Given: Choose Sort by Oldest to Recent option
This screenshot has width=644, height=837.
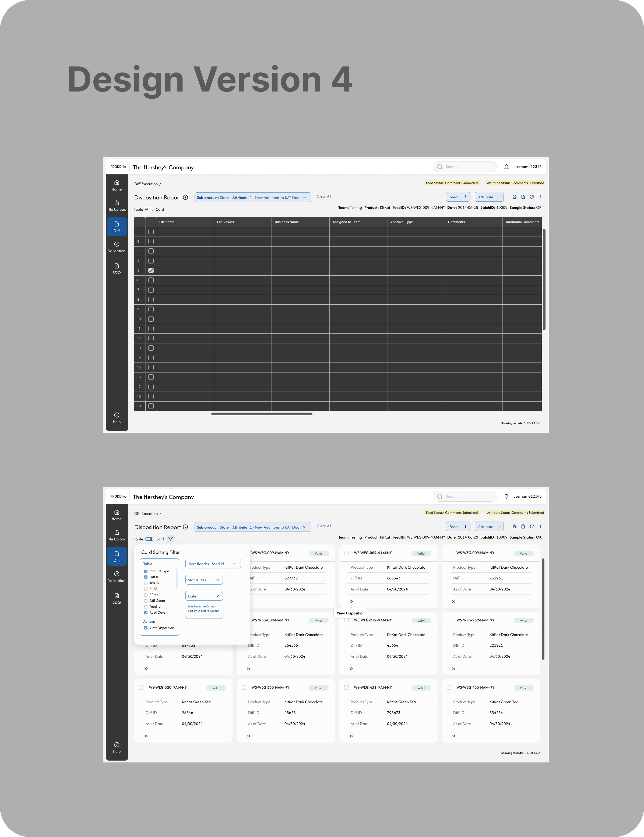Looking at the screenshot, I should [x=203, y=611].
